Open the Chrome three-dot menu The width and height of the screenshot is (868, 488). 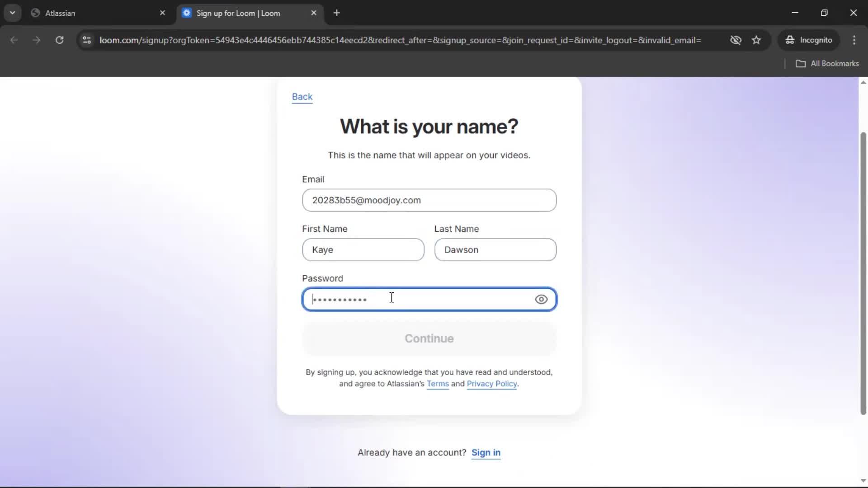[854, 40]
